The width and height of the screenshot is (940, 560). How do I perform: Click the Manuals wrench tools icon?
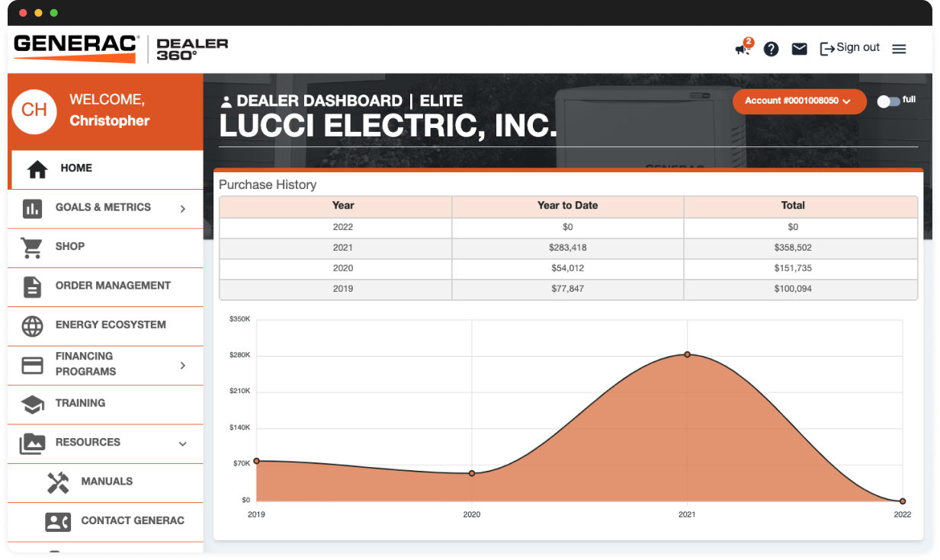pyautogui.click(x=57, y=482)
